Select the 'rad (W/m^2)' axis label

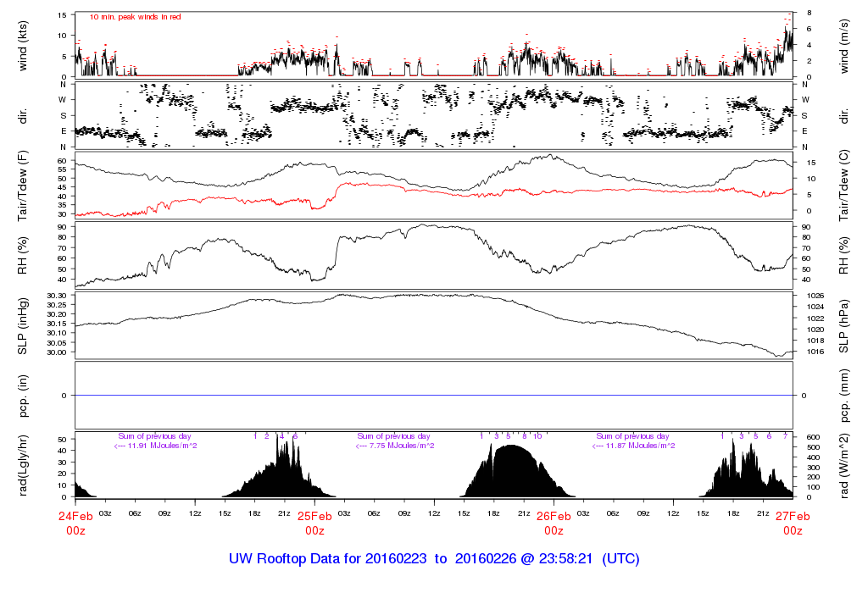[844, 465]
